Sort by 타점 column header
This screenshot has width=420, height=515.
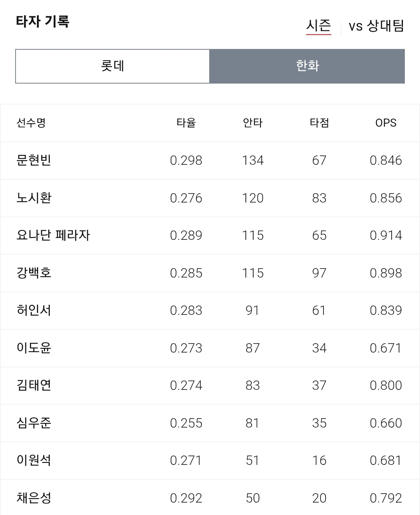tap(319, 123)
